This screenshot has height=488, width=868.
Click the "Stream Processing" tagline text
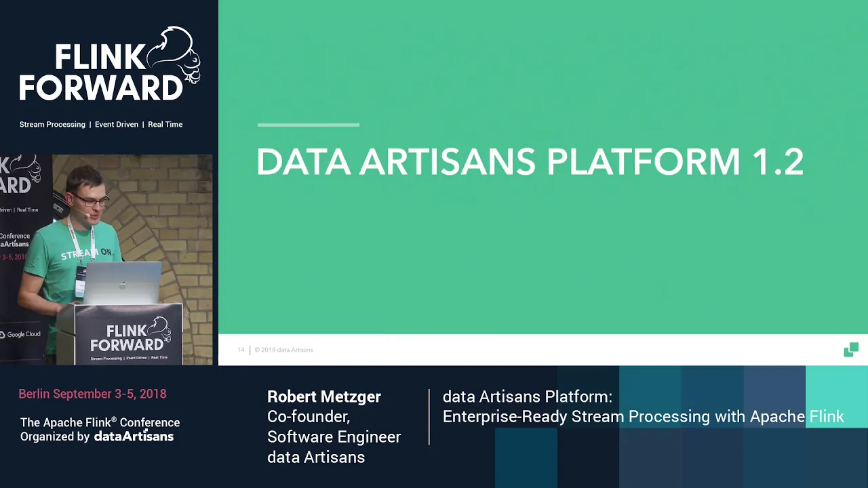(x=52, y=125)
